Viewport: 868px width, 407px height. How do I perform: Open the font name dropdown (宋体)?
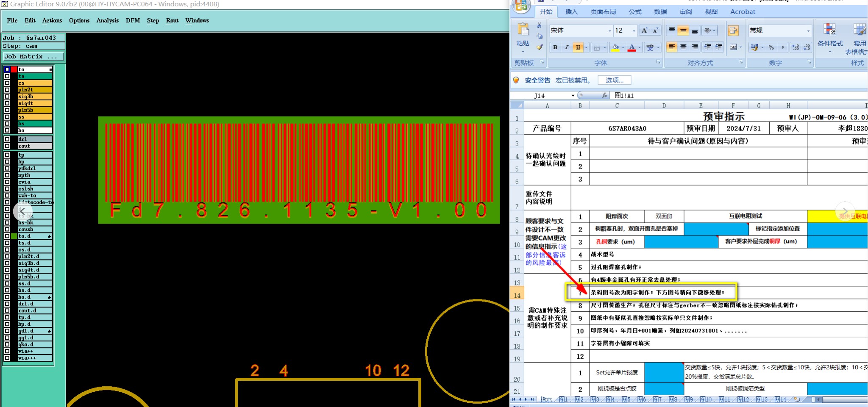(610, 30)
